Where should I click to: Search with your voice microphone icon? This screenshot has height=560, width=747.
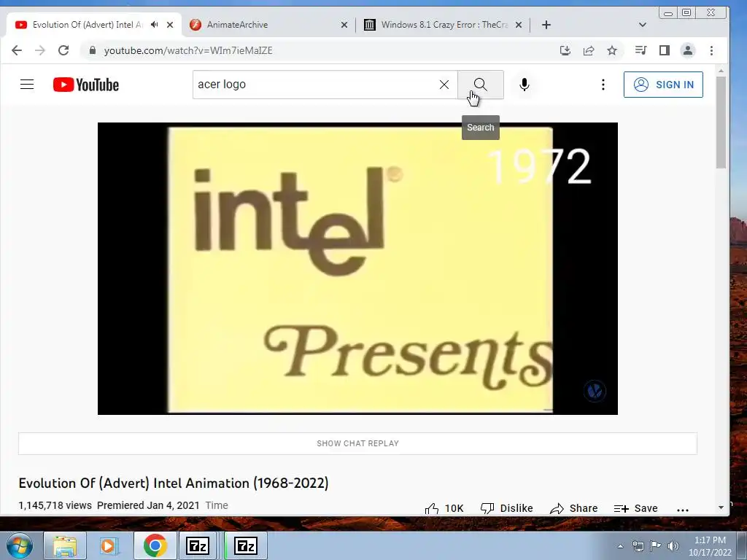[x=524, y=85]
